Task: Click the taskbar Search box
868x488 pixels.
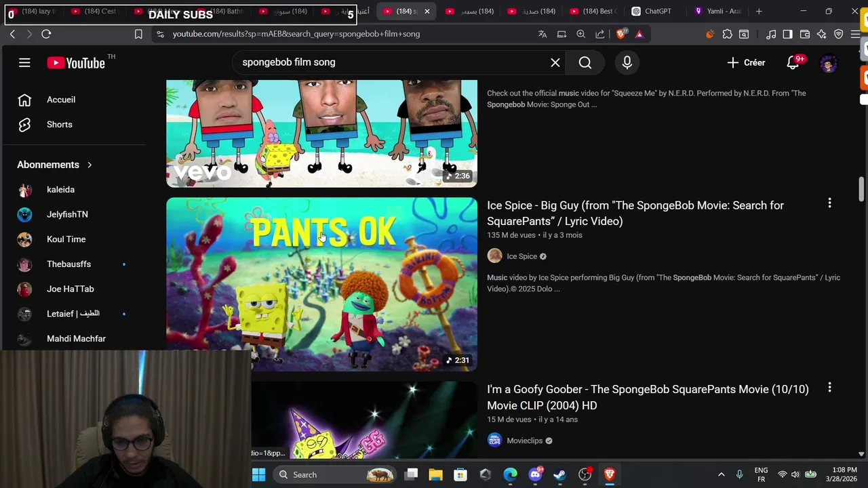Action: click(x=334, y=474)
